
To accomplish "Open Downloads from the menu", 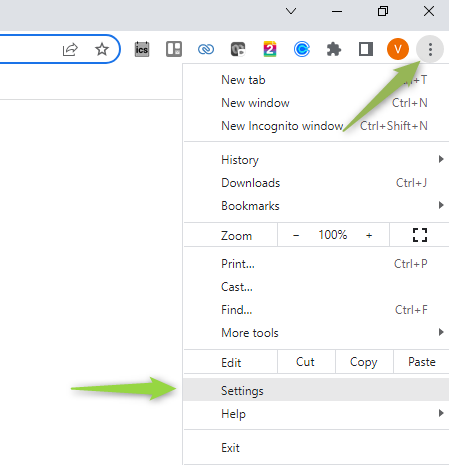I will pos(316,183).
